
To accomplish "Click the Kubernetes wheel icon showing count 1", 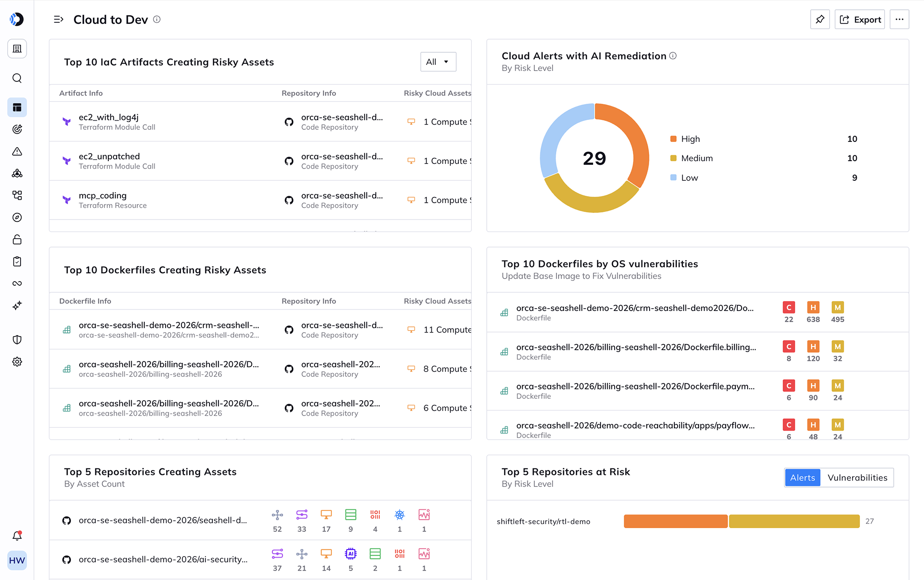I will [x=399, y=515].
